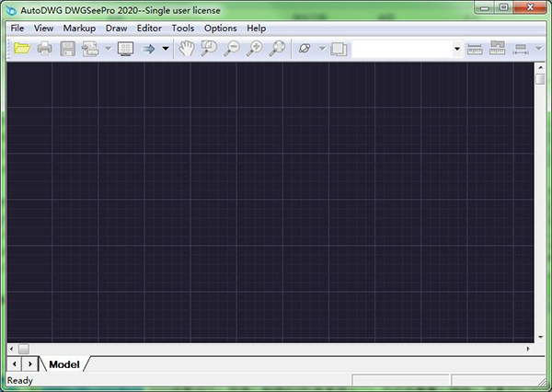Select the single ruler measure tool

coord(475,49)
